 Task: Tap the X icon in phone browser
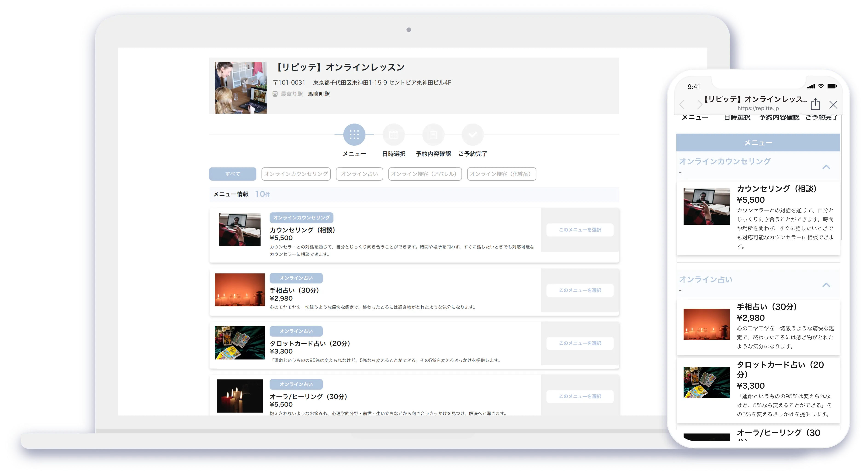tap(833, 105)
